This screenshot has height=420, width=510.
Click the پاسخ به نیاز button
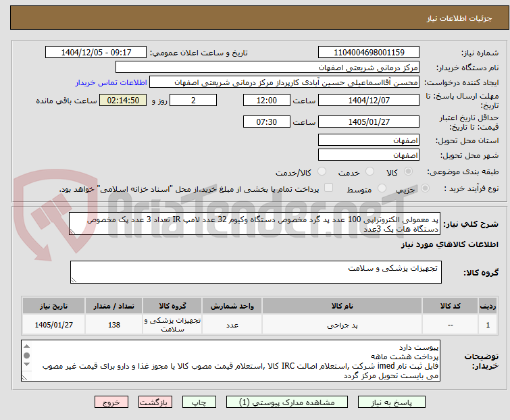pyautogui.click(x=391, y=402)
